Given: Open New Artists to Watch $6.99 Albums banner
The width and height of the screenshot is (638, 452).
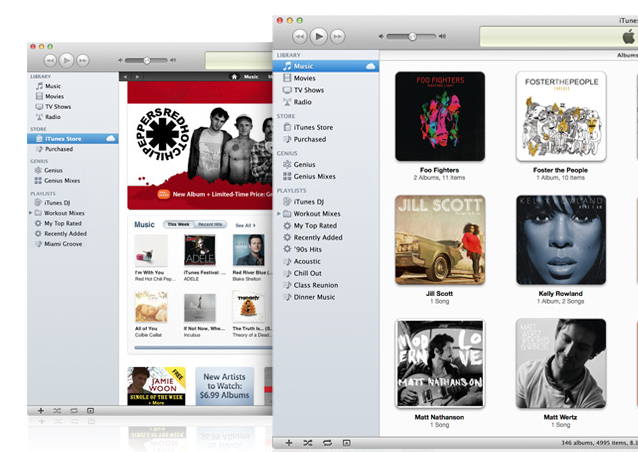Looking at the screenshot, I should 225,386.
